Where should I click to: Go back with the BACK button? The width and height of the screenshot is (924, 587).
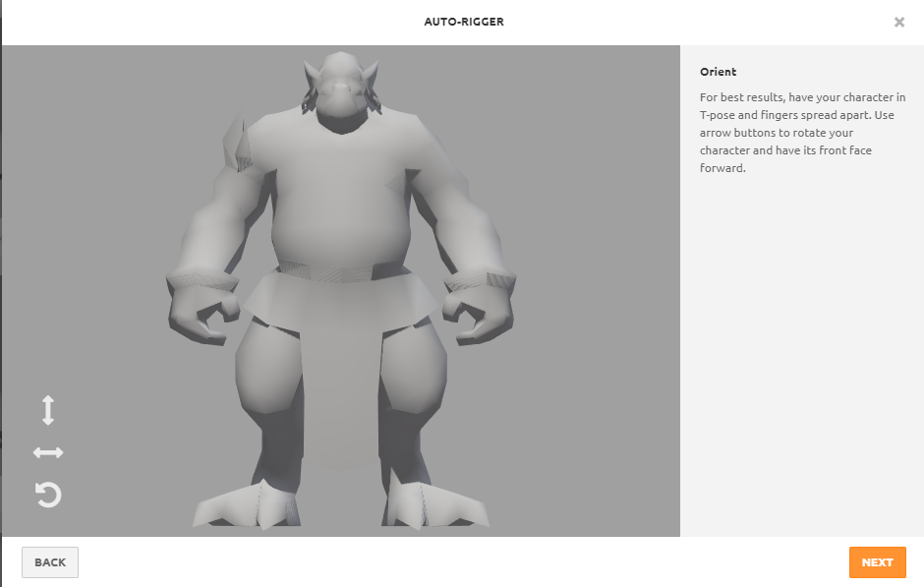[x=50, y=562]
